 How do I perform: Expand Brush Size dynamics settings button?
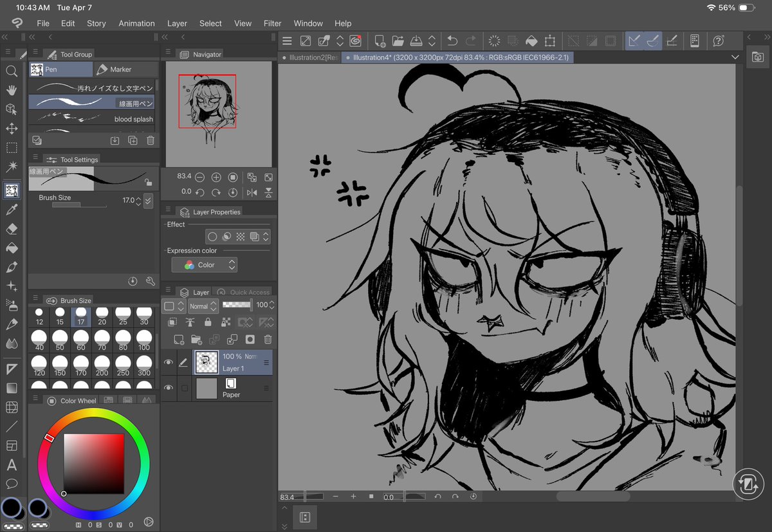[149, 201]
